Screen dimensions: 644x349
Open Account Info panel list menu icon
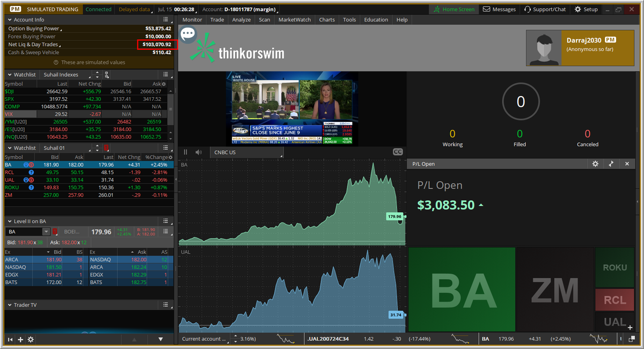(166, 20)
